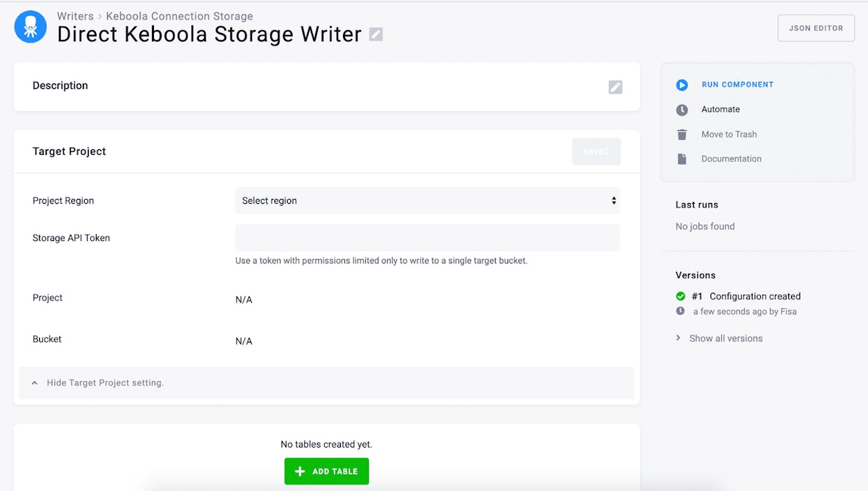
Task: Open the Select region dropdown
Action: (428, 200)
